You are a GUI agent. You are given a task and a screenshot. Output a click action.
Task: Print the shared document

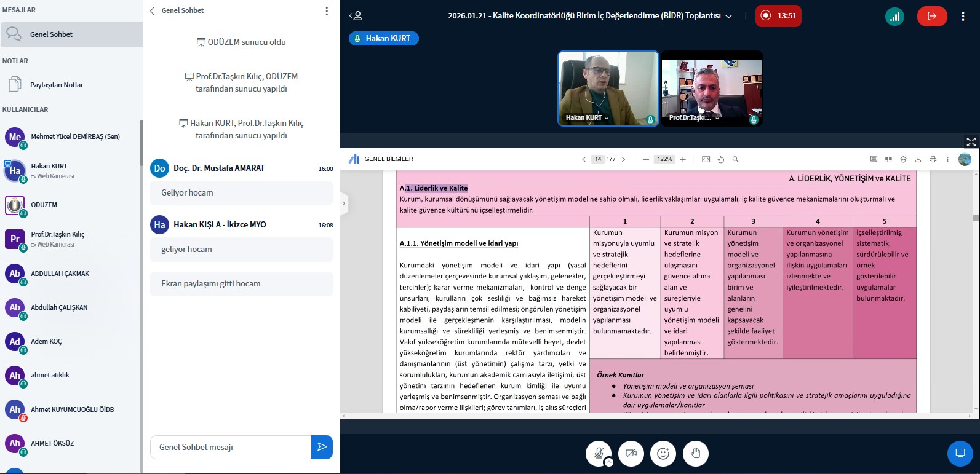coord(933,159)
